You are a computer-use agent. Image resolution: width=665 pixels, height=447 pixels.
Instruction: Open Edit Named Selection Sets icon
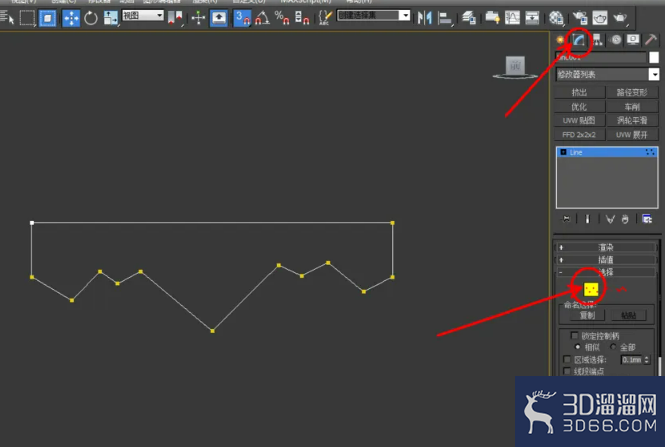[x=325, y=18]
